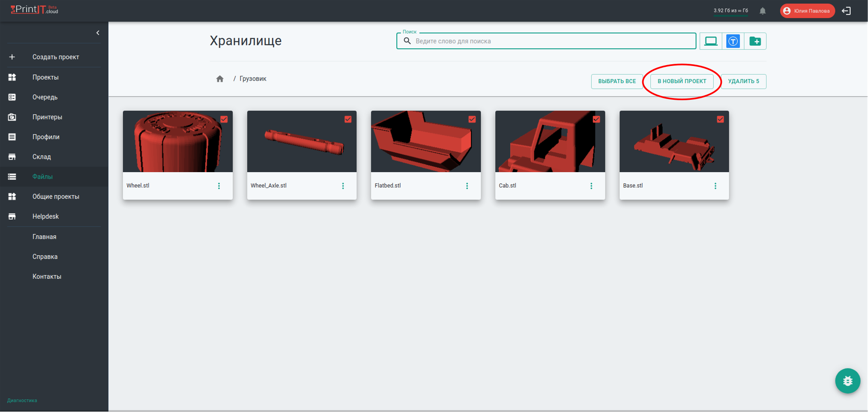Click the УДАЛИТЬ 5 button
Screen dimensions: 868x412
tap(743, 81)
